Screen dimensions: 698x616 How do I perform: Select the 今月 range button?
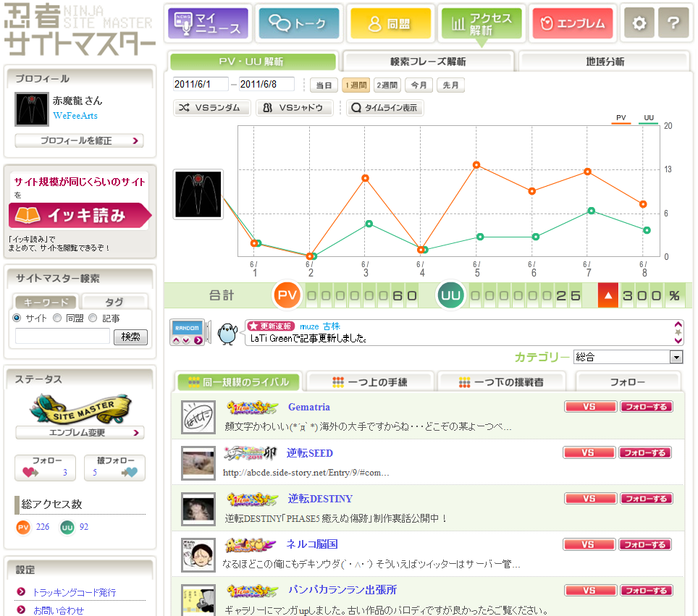[x=419, y=85]
